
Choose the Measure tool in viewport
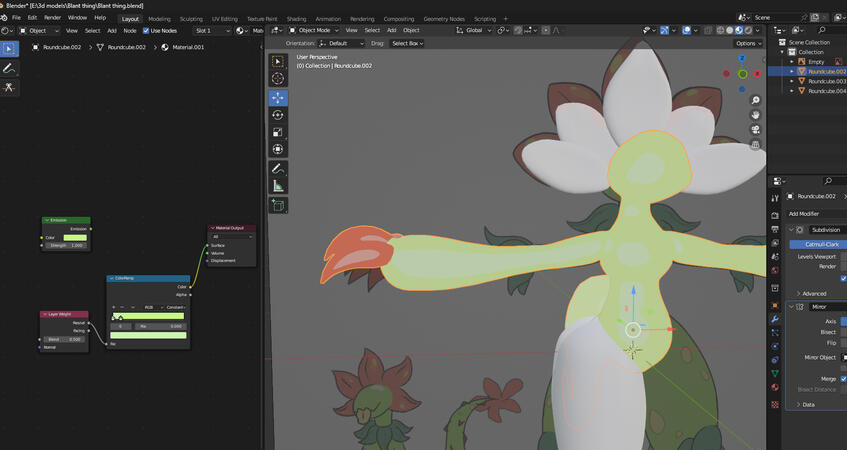(x=278, y=186)
